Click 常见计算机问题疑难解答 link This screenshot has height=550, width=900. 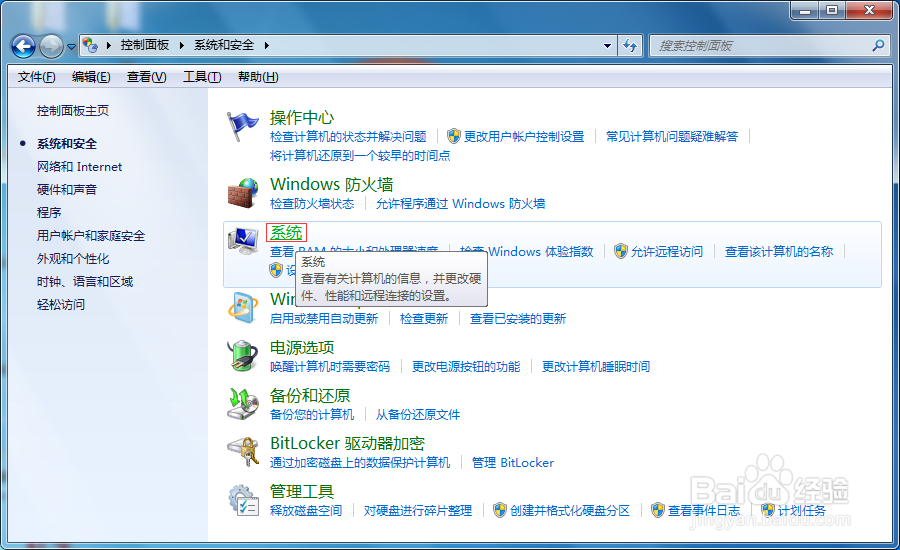672,137
